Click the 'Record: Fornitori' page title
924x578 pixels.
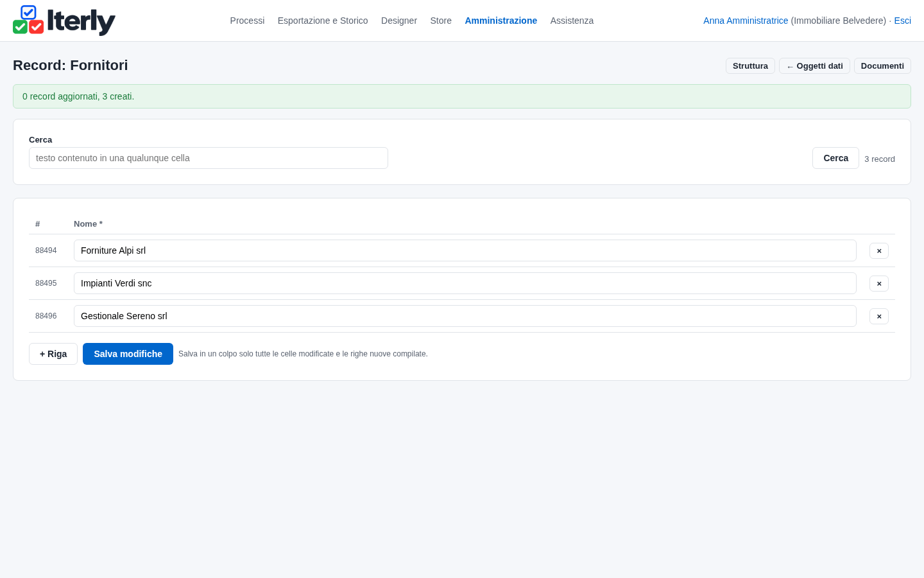[71, 66]
